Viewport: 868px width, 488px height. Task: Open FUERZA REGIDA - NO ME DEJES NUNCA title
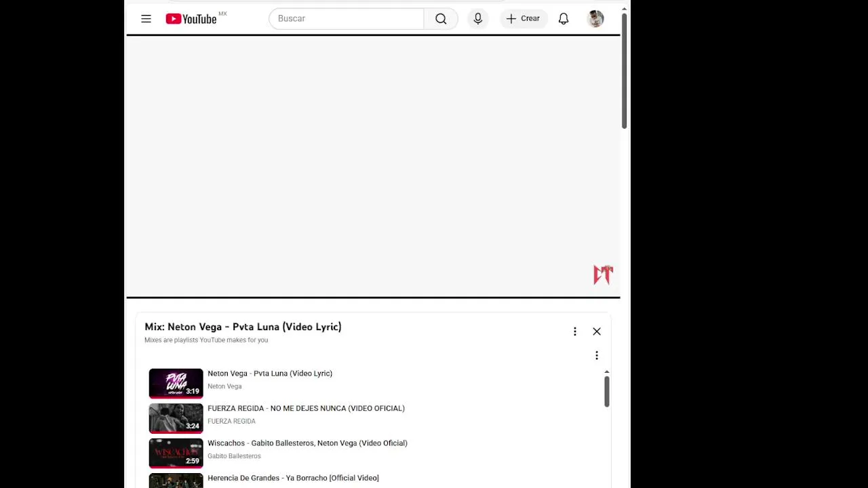pyautogui.click(x=306, y=408)
